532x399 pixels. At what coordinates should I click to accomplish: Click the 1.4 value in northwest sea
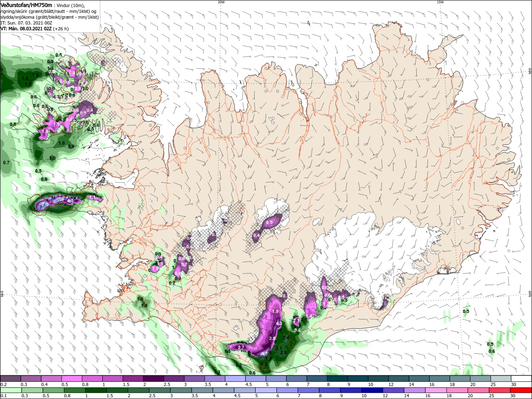[25, 78]
